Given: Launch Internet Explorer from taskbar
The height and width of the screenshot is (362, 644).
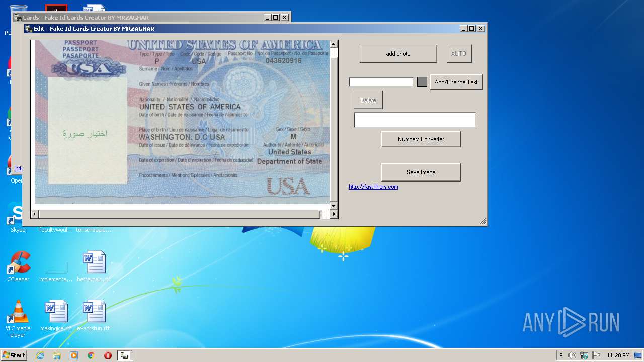Looking at the screenshot, I should pos(40,355).
